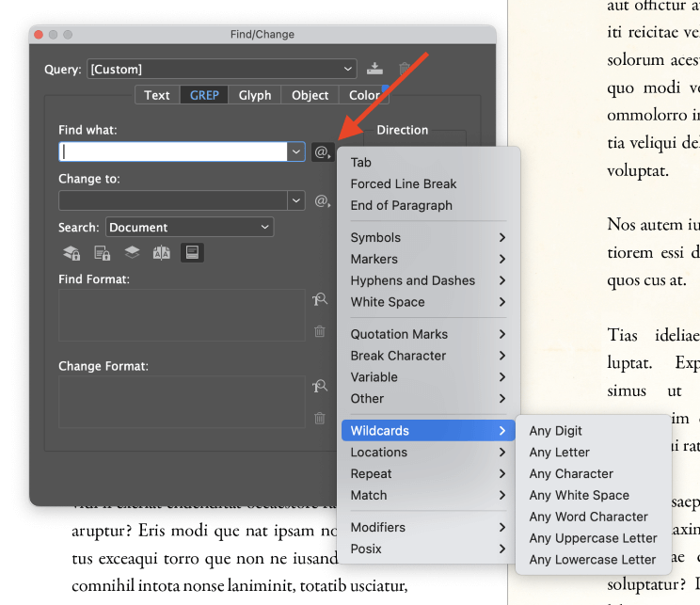
Task: Choose End of Paragraph menu item
Action: (x=429, y=205)
